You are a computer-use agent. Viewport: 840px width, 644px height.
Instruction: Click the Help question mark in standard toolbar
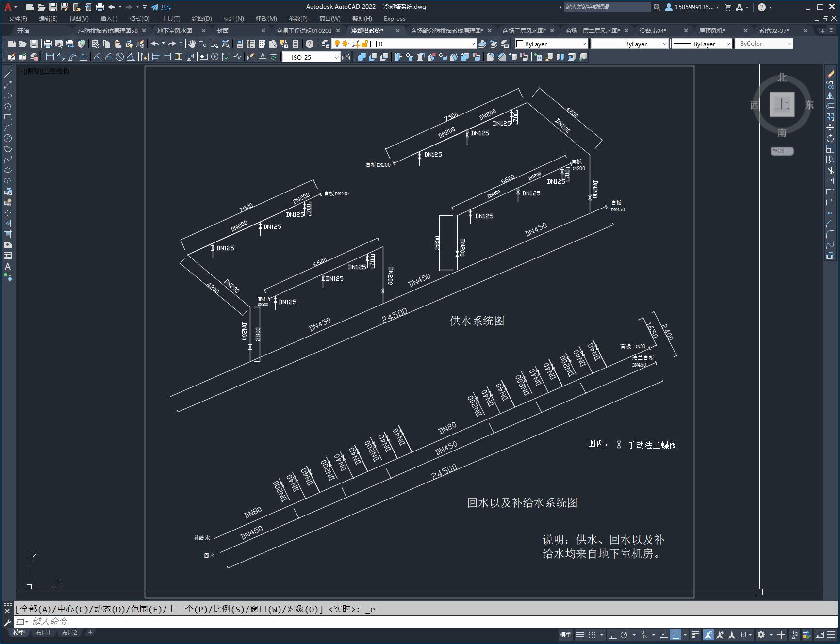tap(310, 44)
